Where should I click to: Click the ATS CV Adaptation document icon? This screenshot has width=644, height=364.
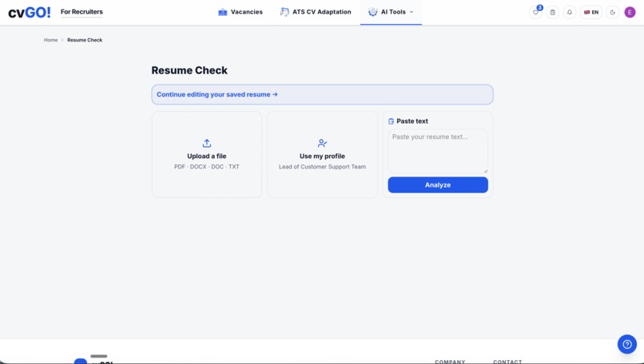pos(284,12)
